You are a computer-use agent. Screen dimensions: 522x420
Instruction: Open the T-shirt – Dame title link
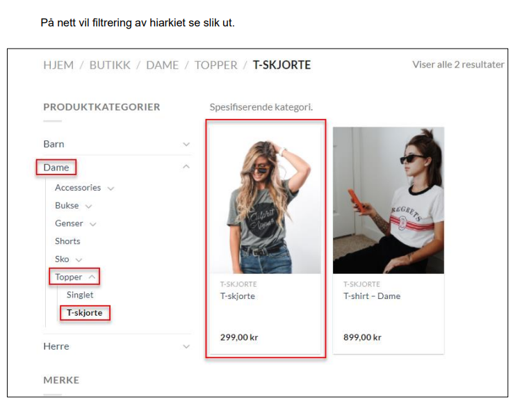pos(372,296)
